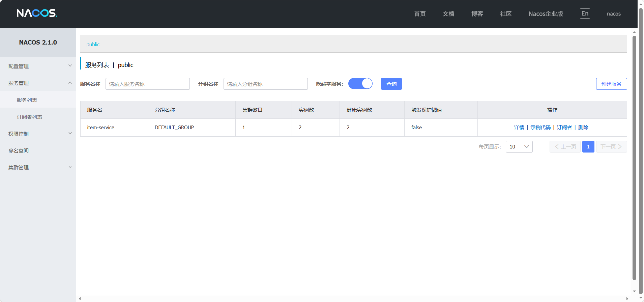Open the page size dropdown showing 10
Screen dimensions: 644x302
pyautogui.click(x=519, y=147)
